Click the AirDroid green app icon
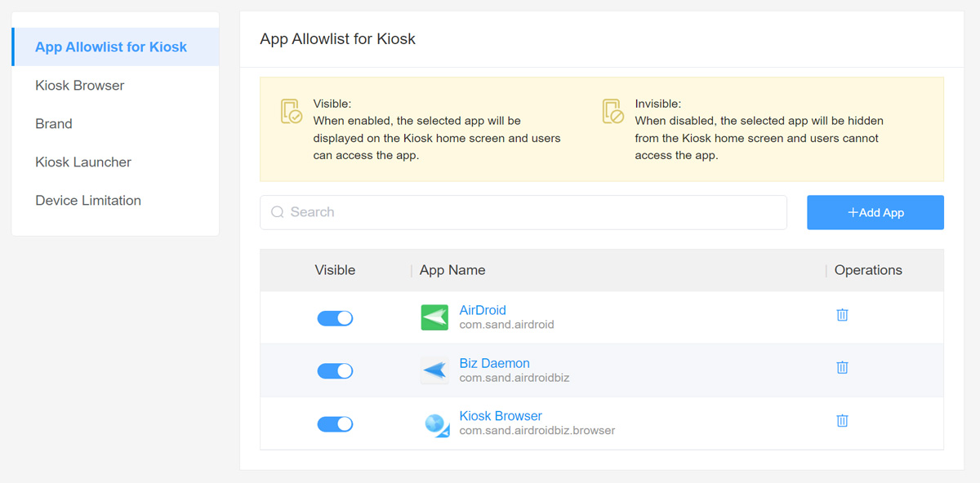This screenshot has height=483, width=980. (x=434, y=317)
